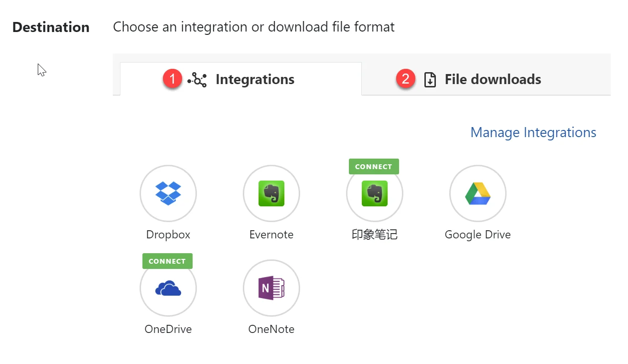628x364 pixels.
Task: Select the Dropbox integration icon
Action: (x=168, y=193)
